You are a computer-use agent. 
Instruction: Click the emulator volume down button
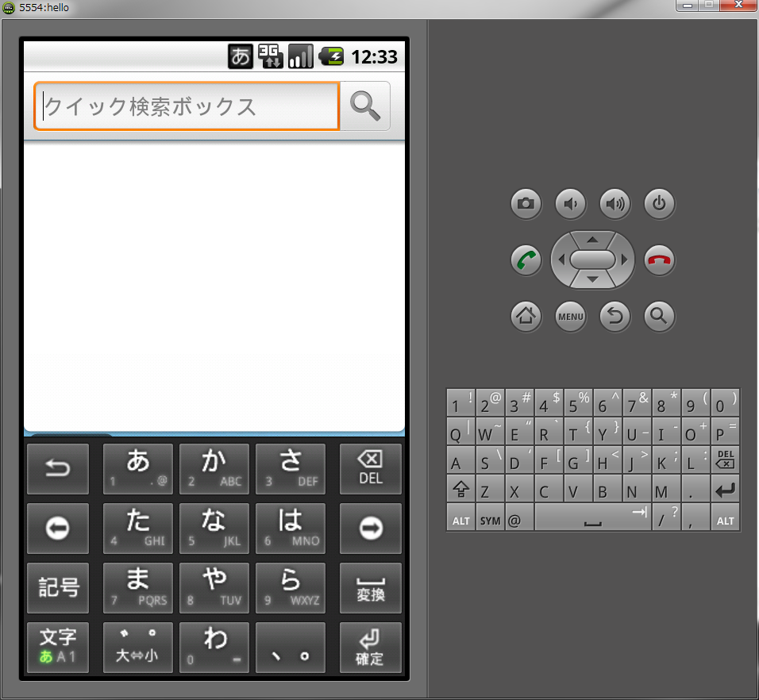click(x=571, y=204)
